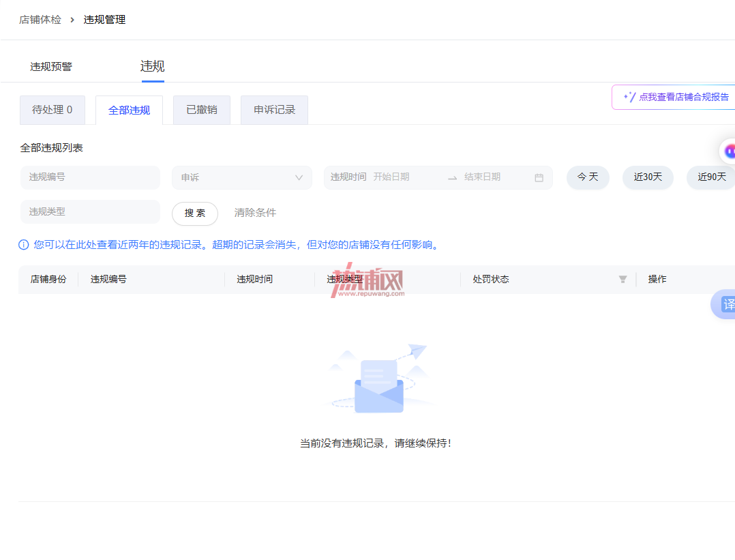Click the sparkle icon on compliance report button
This screenshot has width=735, height=560.
(629, 97)
